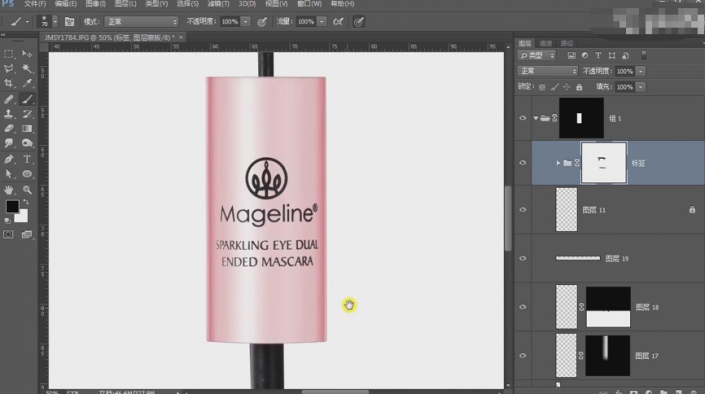Select the History Brush tool

coord(27,114)
